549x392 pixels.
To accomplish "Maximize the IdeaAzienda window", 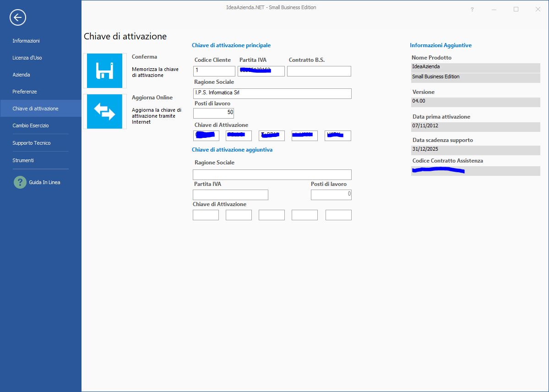I will (516, 9).
